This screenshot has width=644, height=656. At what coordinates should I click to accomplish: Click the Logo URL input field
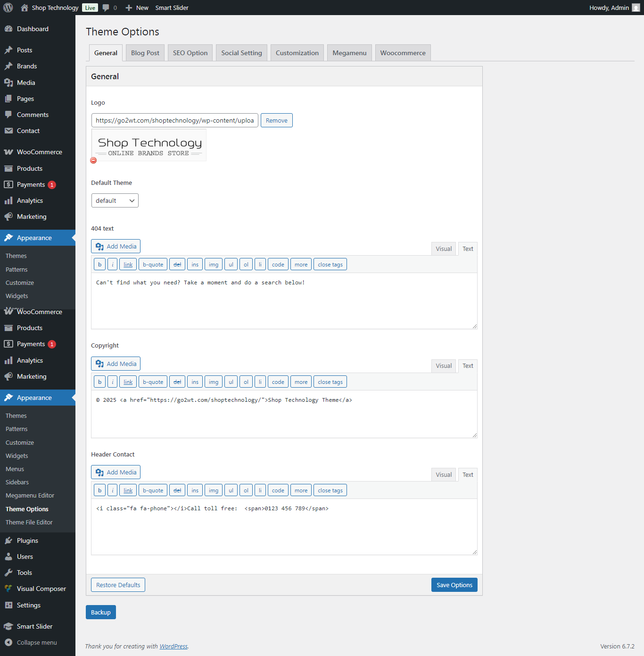point(175,120)
